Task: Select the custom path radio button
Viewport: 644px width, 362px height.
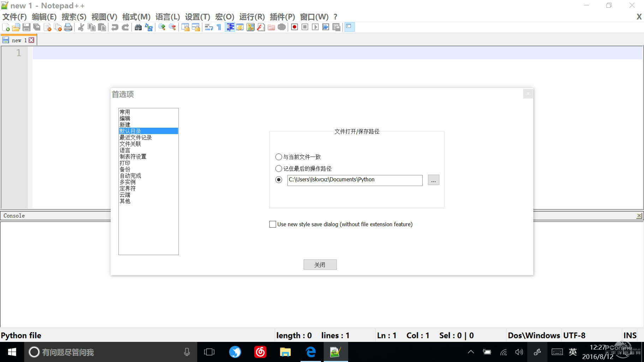Action: (x=279, y=180)
